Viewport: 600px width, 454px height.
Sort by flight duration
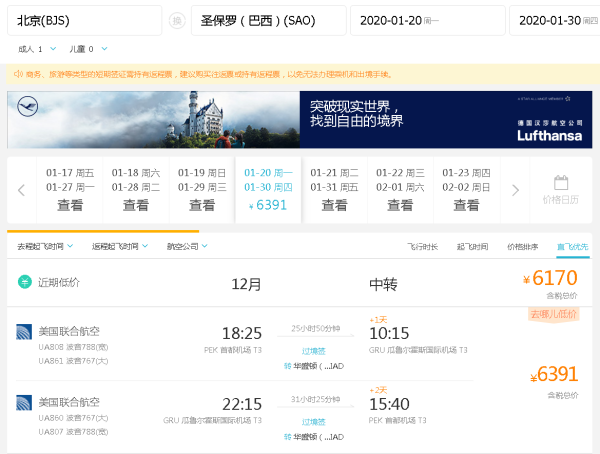coord(422,246)
